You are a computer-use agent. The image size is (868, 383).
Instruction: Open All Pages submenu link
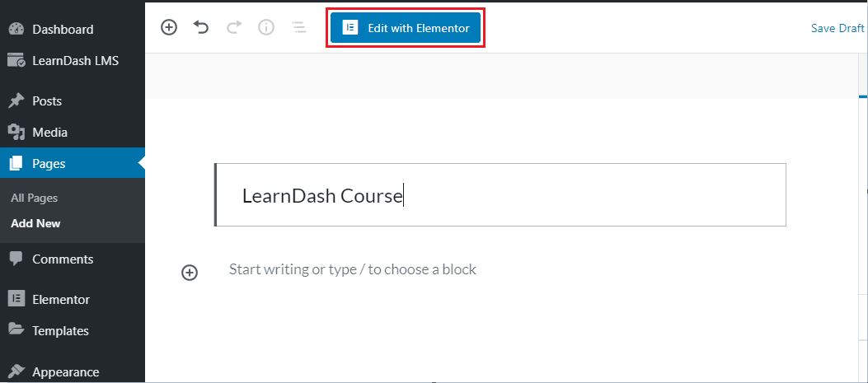click(35, 199)
